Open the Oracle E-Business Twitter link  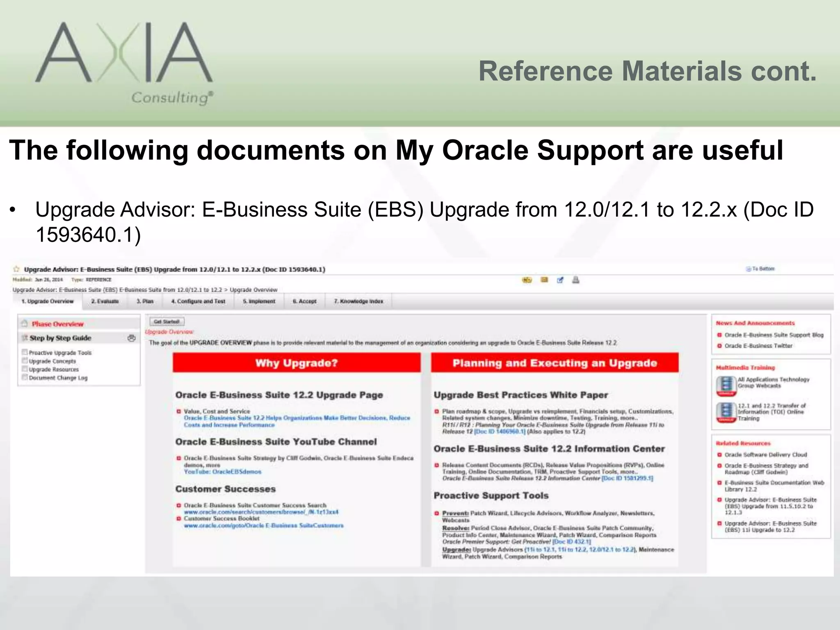click(758, 346)
